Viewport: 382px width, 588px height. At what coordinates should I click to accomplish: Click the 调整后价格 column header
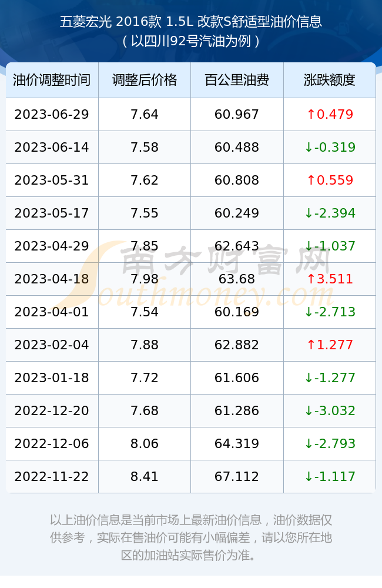[x=145, y=80]
